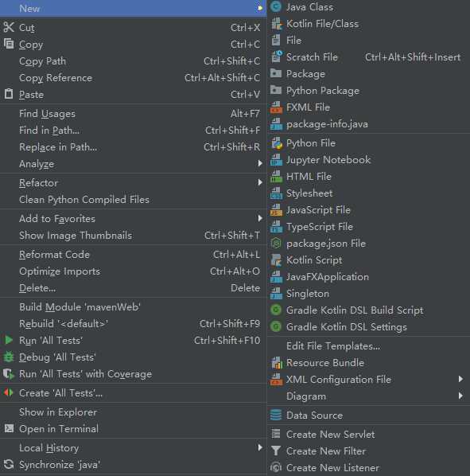Click the Python Package folder icon
The height and width of the screenshot is (476, 470).
tap(276, 90)
